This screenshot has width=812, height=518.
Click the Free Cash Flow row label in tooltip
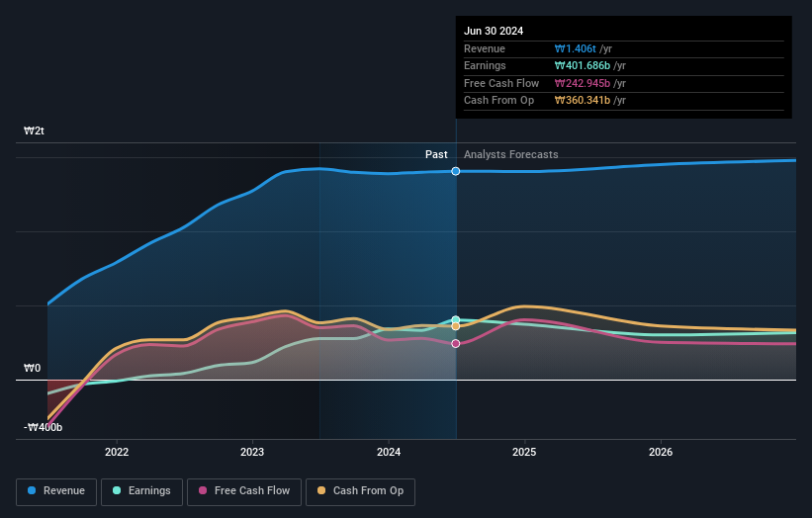pyautogui.click(x=501, y=83)
